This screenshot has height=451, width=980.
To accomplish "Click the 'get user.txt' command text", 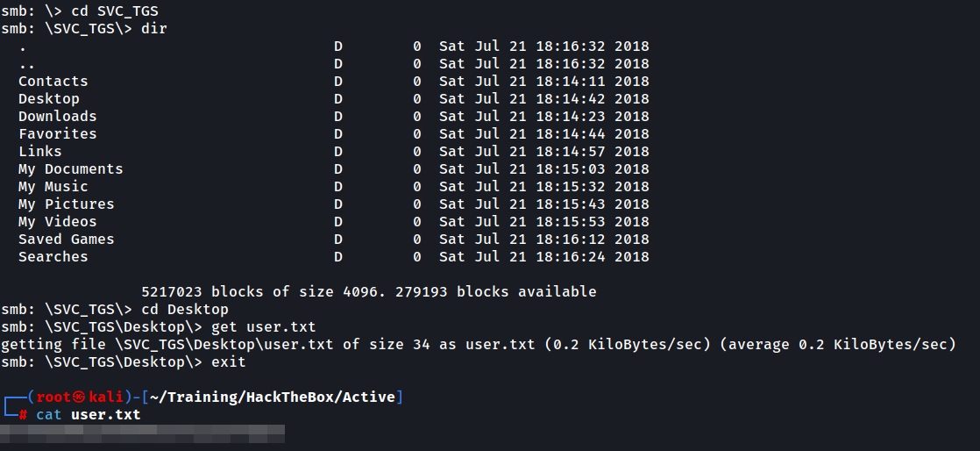I will (264, 327).
